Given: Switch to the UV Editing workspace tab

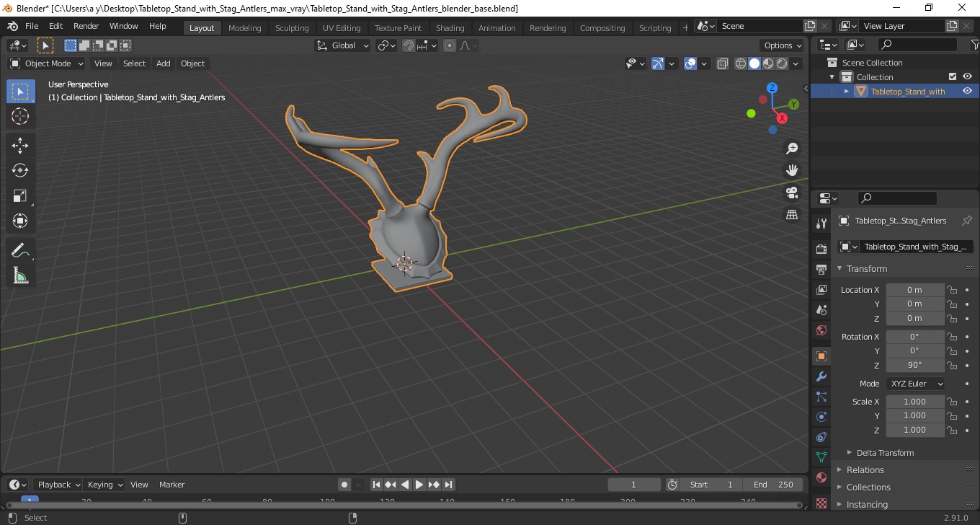Looking at the screenshot, I should coord(342,27).
